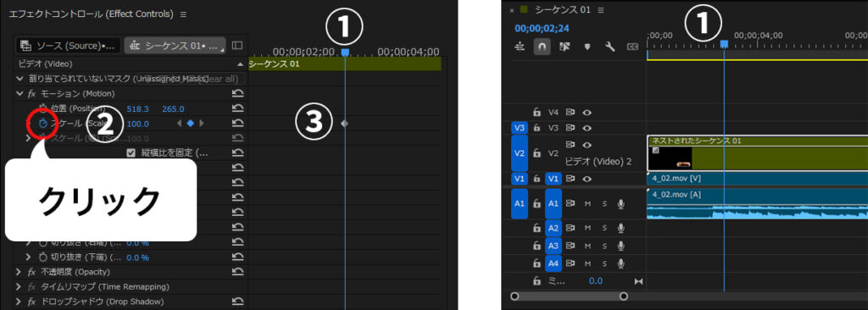868x310 pixels.
Task: Reset the Scale parameter value
Action: [x=238, y=124]
